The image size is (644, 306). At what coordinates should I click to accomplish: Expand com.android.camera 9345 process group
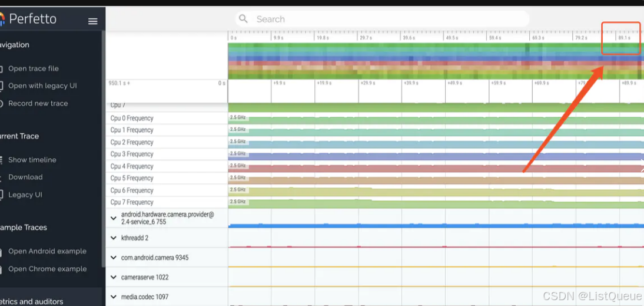[114, 258]
